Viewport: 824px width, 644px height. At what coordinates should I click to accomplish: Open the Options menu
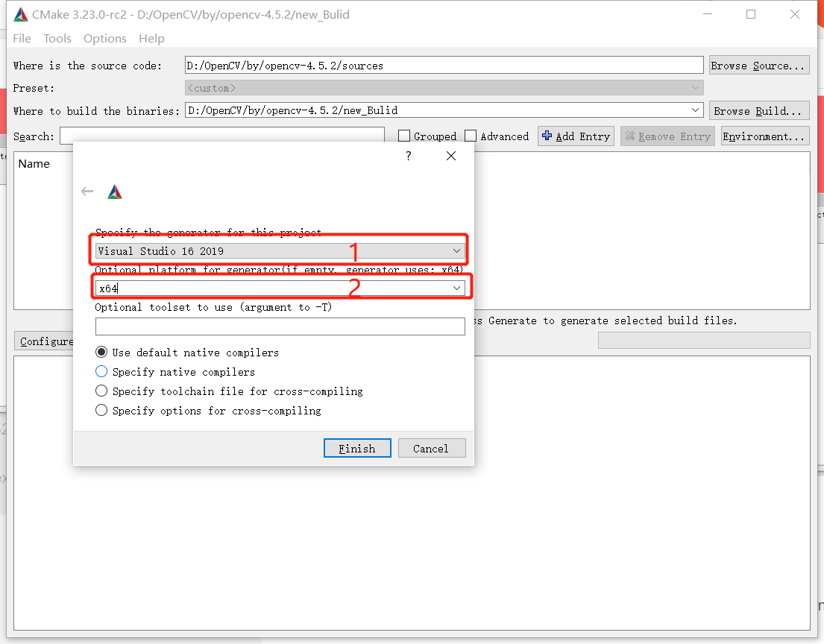pos(105,38)
